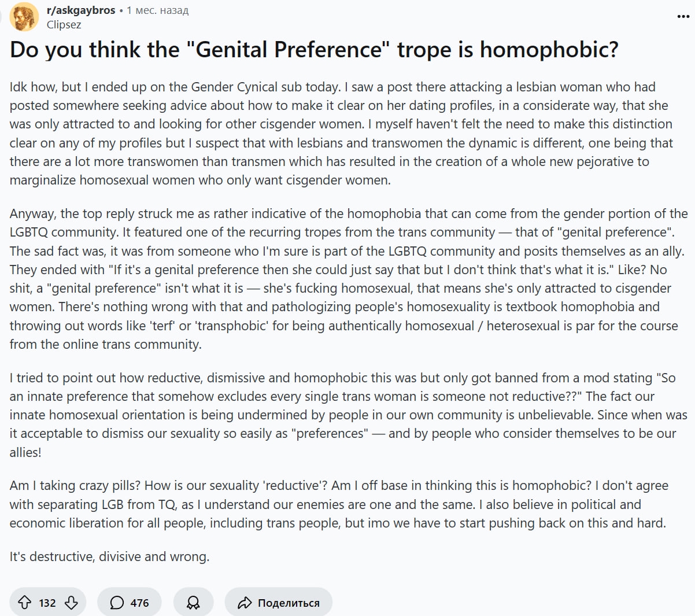Image resolution: width=695 pixels, height=616 pixels.
Task: Give an award using the award icon
Action: pyautogui.click(x=193, y=603)
